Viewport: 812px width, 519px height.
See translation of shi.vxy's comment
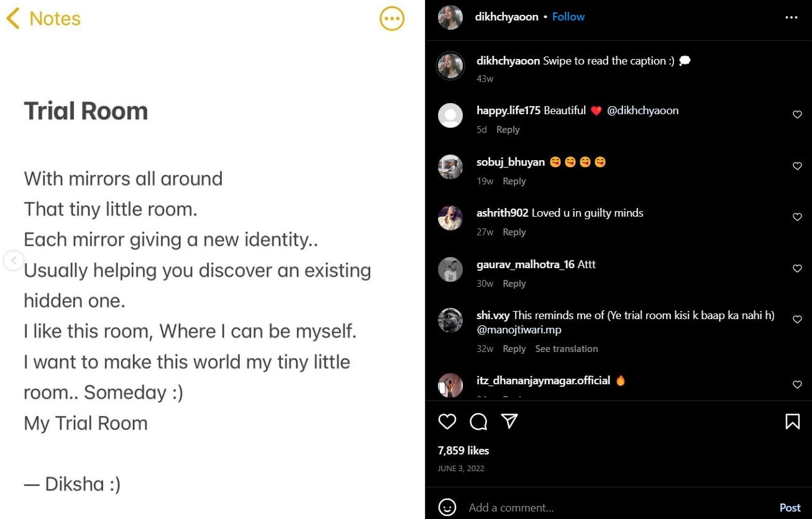pyautogui.click(x=566, y=348)
